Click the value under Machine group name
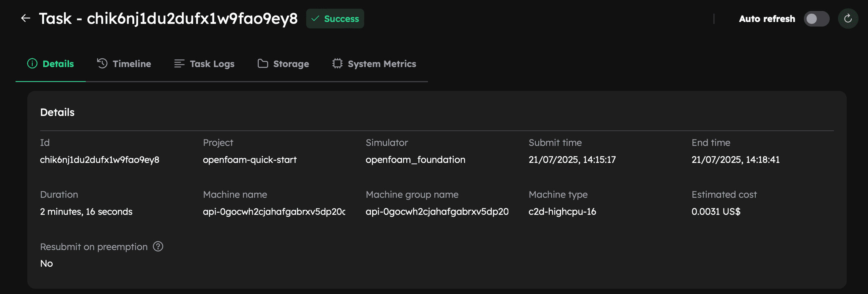Image resolution: width=868 pixels, height=294 pixels. [x=437, y=212]
